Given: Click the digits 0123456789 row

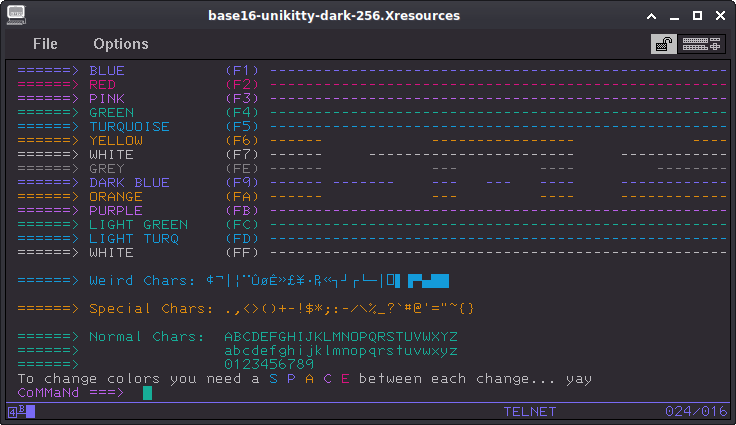Looking at the screenshot, I should click(x=269, y=364).
